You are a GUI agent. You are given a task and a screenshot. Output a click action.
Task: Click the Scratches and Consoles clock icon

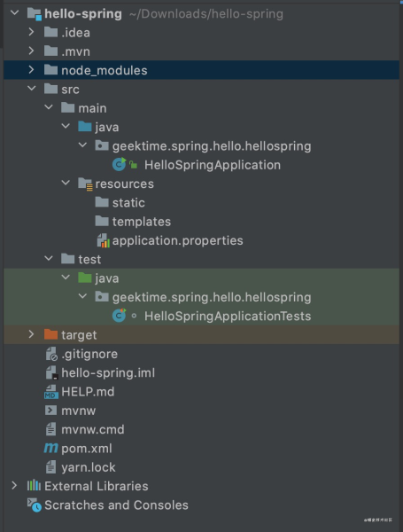pos(35,505)
